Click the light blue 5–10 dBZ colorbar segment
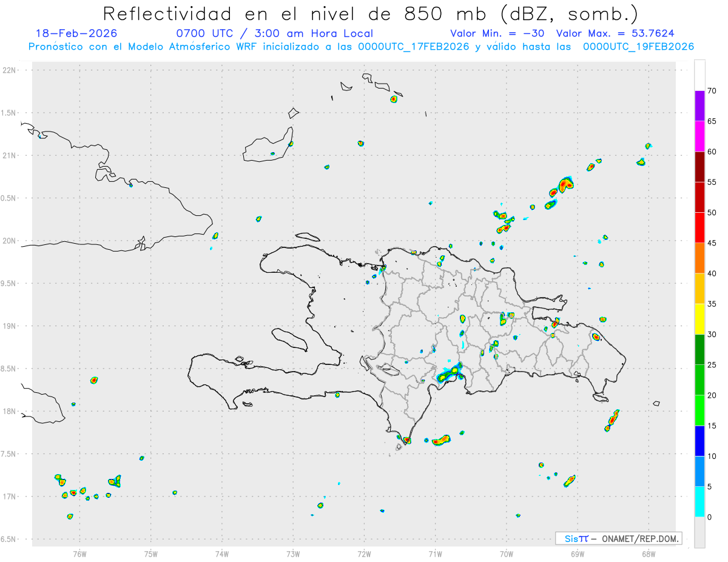The image size is (728, 562). pyautogui.click(x=699, y=471)
